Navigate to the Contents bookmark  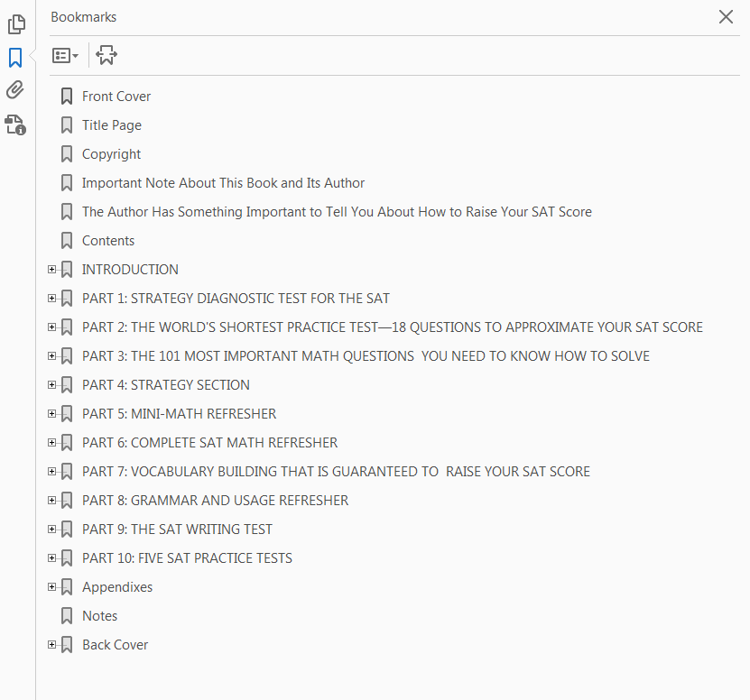(108, 241)
